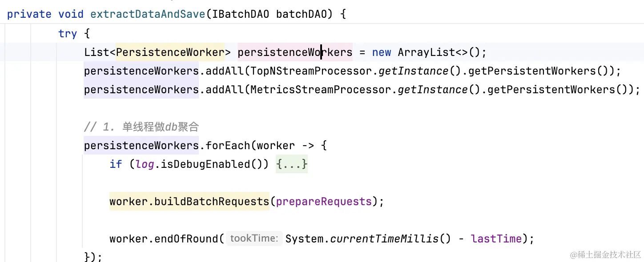Click log.isDebugEnabled() condition
Image resolution: width=644 pixels, height=262 pixels.
[199, 164]
